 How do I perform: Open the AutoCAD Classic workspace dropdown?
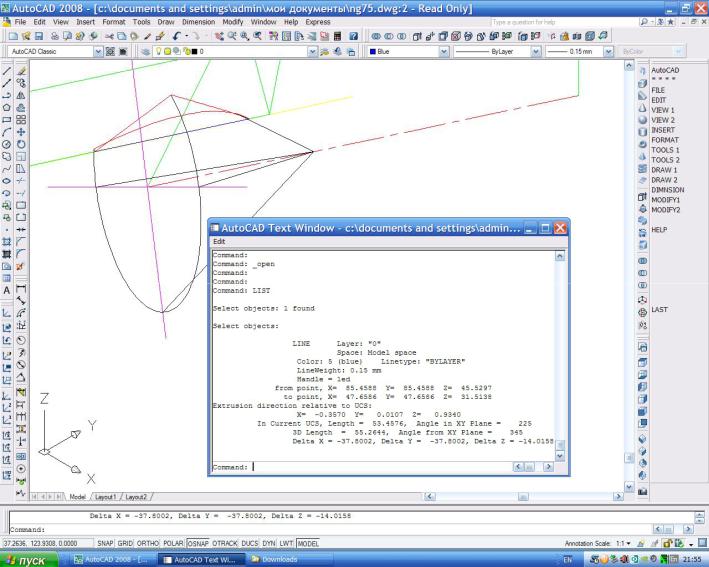click(98, 52)
